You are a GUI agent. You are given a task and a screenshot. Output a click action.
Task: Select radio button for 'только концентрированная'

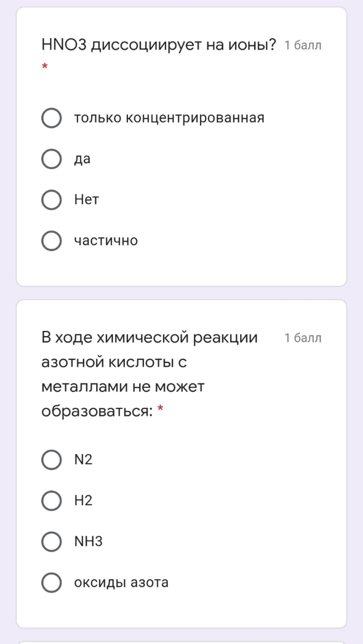(51, 118)
